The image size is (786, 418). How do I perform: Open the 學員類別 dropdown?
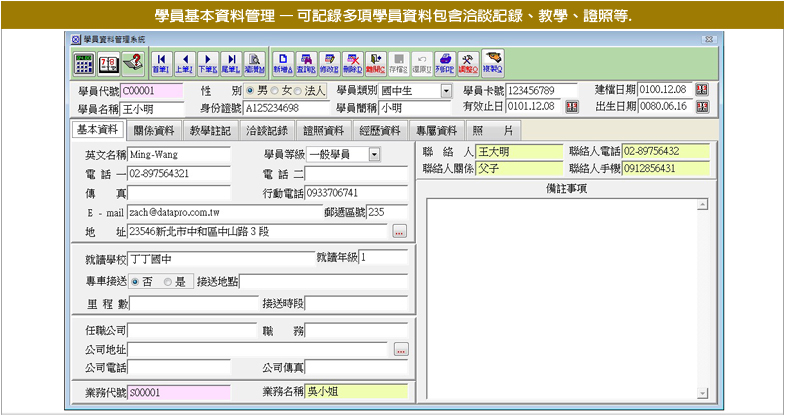tap(446, 90)
